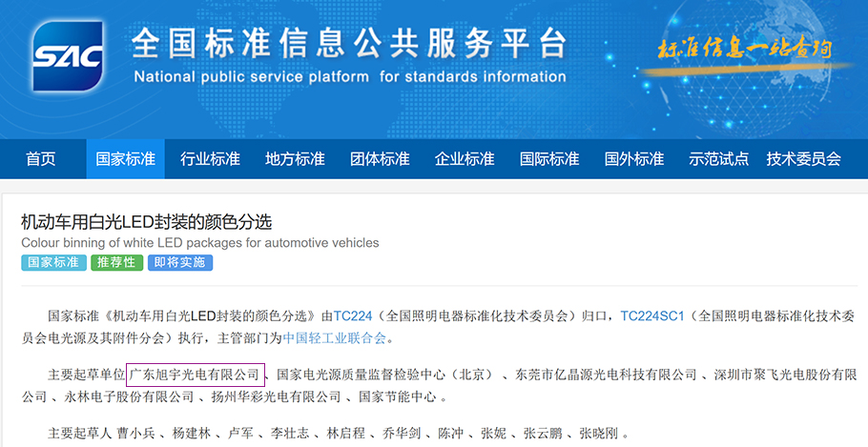Open the TC224SC1 subcommittee link

tap(652, 315)
